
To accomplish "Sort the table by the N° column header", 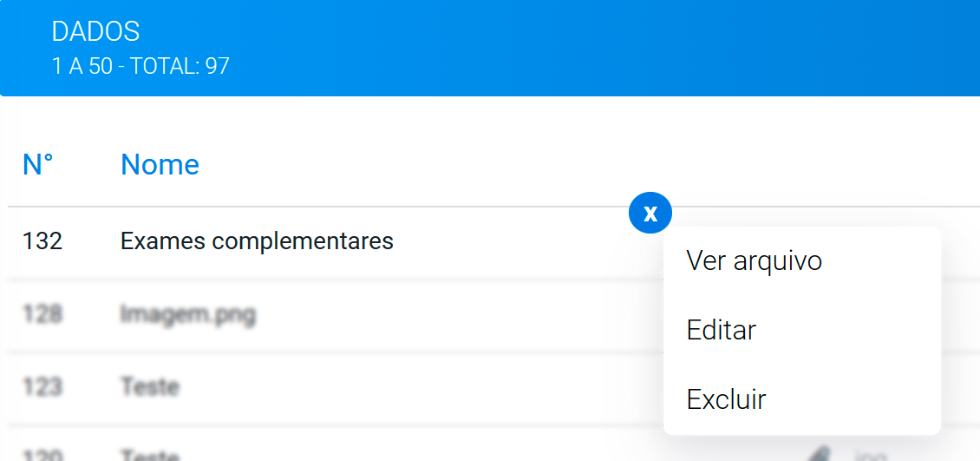I will click(37, 165).
